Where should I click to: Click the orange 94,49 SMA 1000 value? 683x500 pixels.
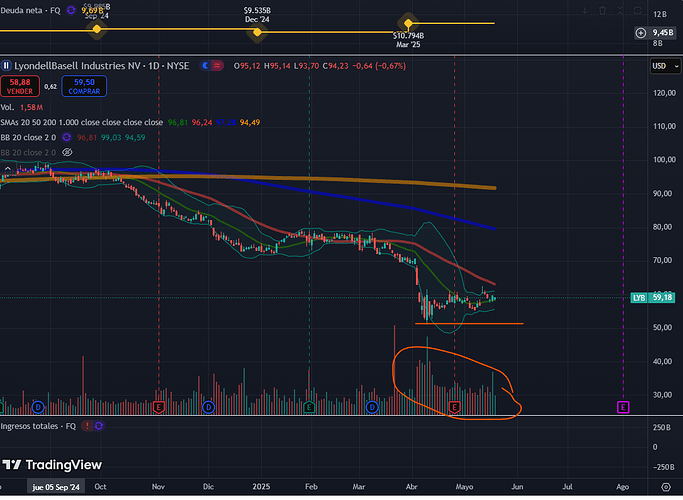pyautogui.click(x=250, y=123)
